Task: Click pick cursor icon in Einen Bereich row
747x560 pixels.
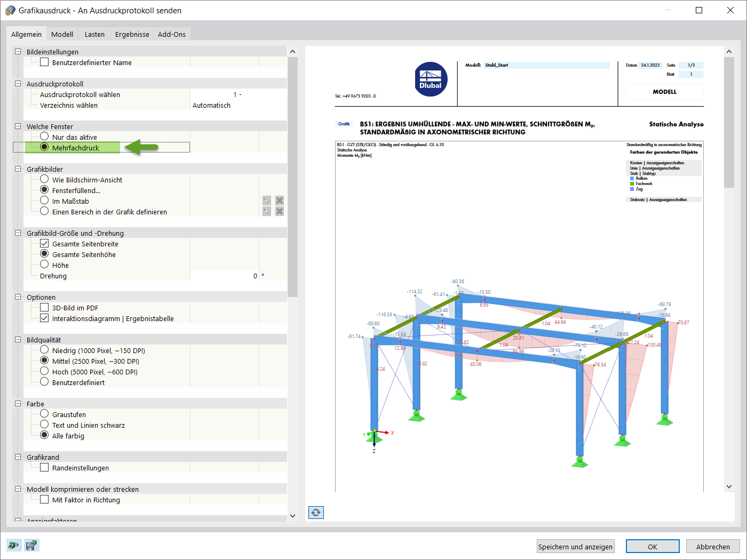Action: pos(267,211)
